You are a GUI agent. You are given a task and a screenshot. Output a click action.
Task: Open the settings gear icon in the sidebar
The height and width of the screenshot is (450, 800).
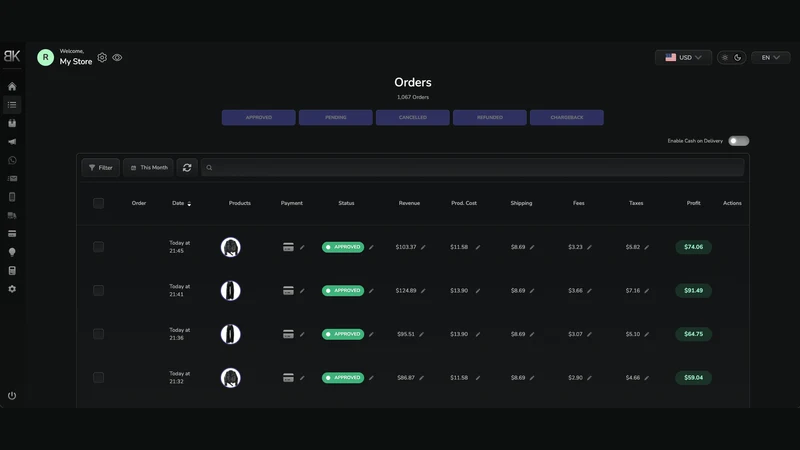(x=12, y=289)
